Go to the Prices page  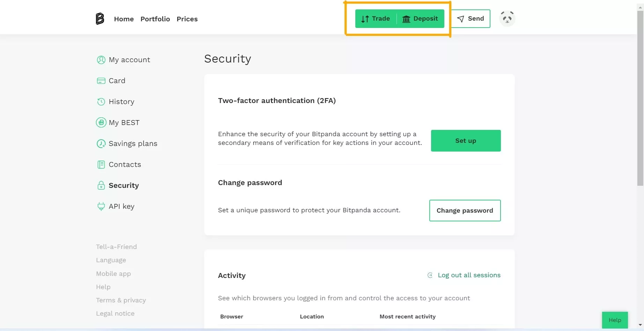point(187,19)
